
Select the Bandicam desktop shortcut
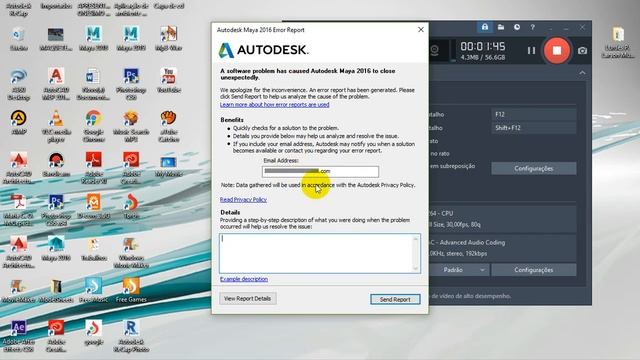[56, 165]
